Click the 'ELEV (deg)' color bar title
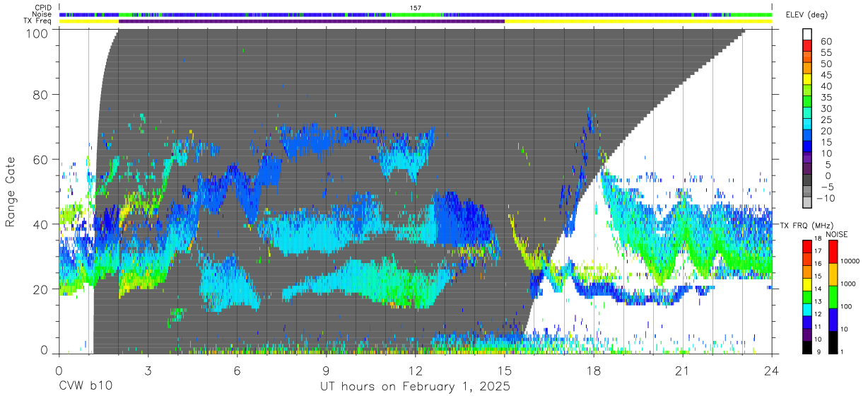The height and width of the screenshot is (401, 868). click(x=807, y=15)
